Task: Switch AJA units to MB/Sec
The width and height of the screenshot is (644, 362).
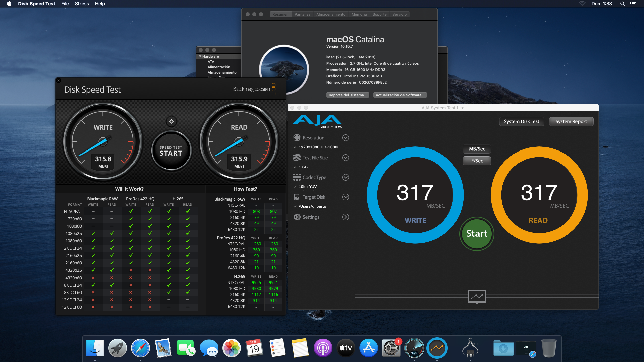Action: [x=477, y=149]
